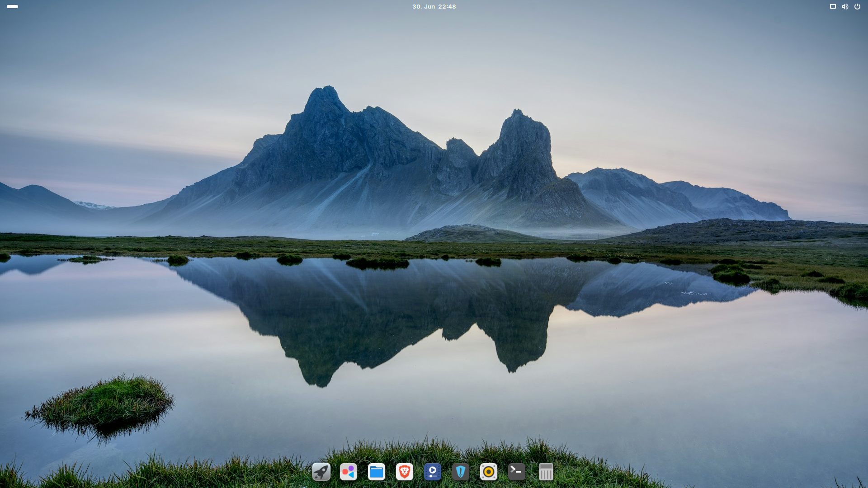Open the Trash bin in dock
Screen dimensions: 868x488
click(546, 472)
